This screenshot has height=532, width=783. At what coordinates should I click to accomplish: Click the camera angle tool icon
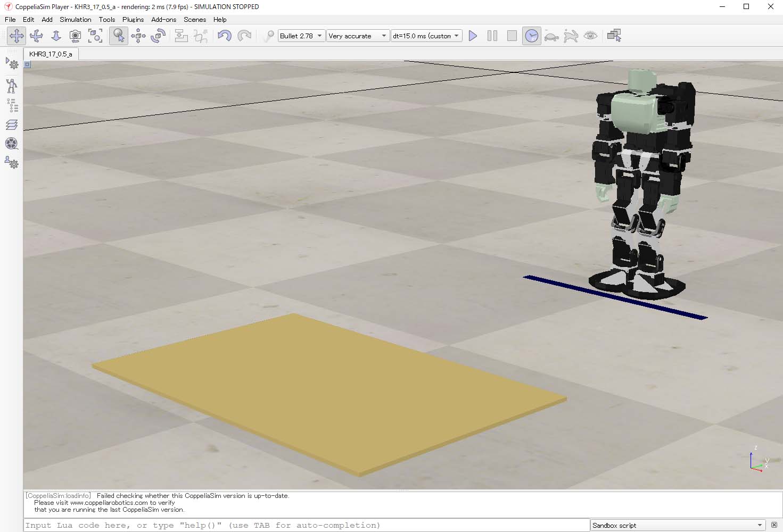[76, 36]
